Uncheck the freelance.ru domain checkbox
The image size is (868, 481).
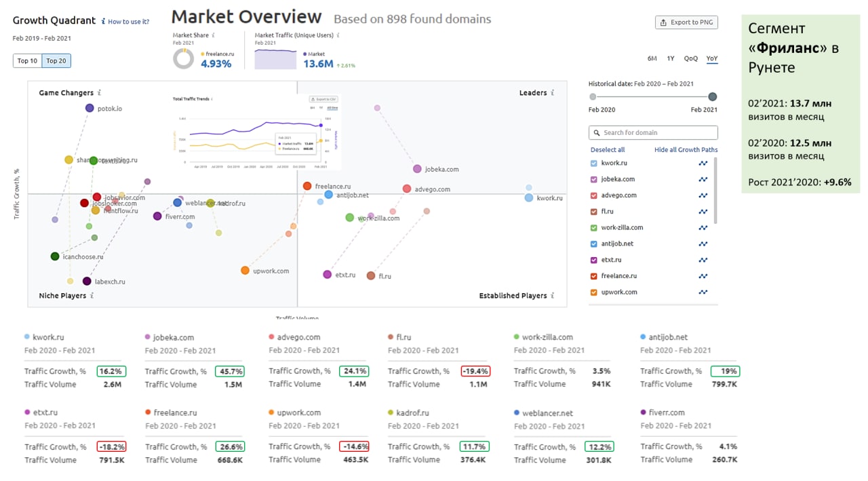click(594, 276)
